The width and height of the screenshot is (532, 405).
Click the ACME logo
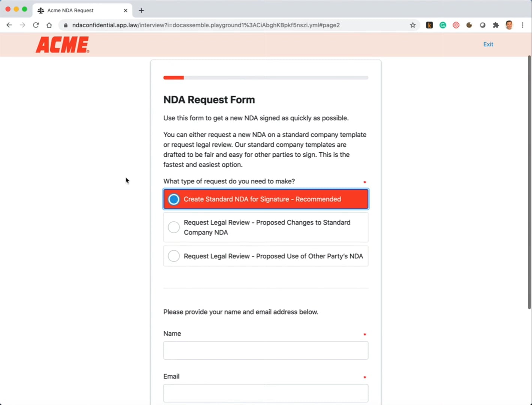coord(63,45)
